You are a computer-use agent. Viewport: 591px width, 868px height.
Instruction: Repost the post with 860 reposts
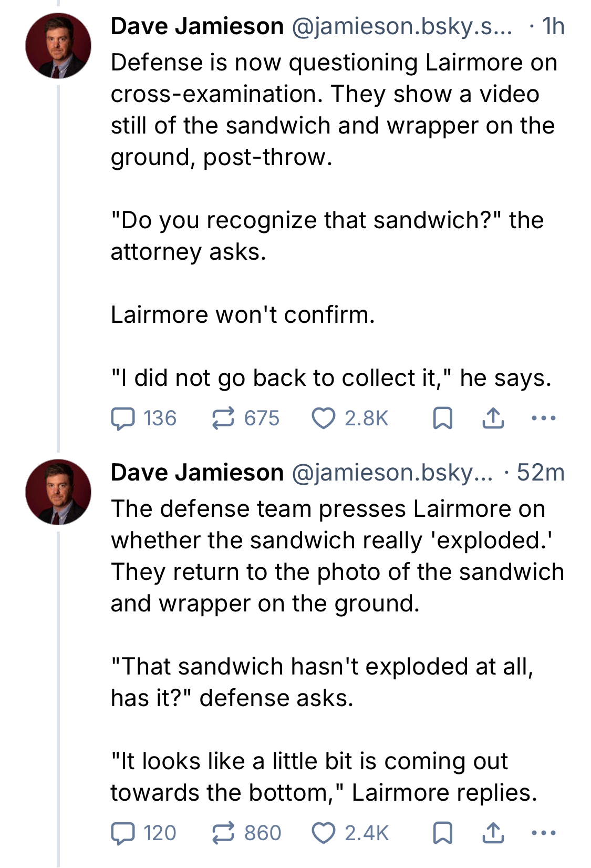[223, 833]
